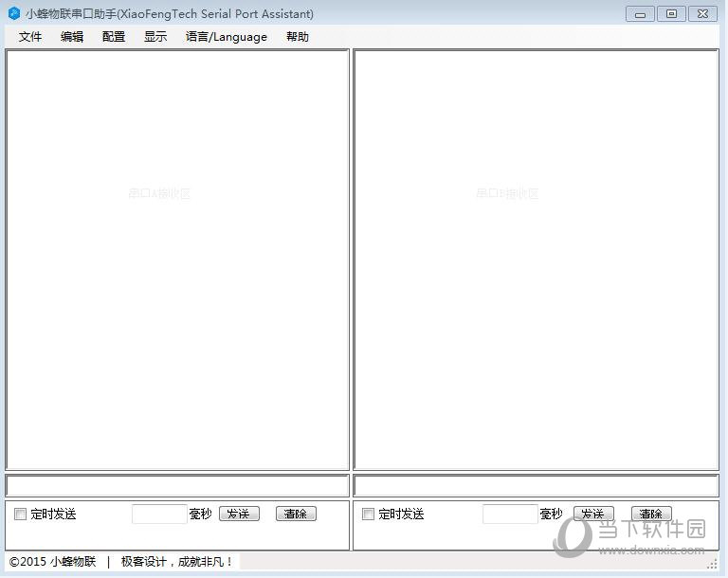Click the left send text input box
728x578 pixels.
pyautogui.click(x=177, y=485)
